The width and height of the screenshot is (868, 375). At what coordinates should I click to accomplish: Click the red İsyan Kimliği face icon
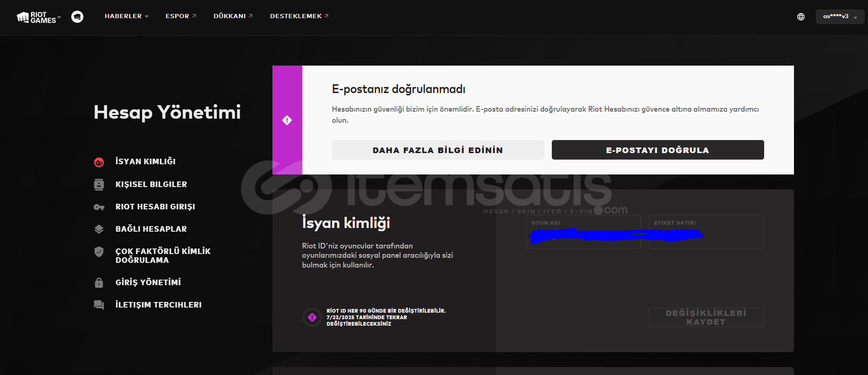99,162
